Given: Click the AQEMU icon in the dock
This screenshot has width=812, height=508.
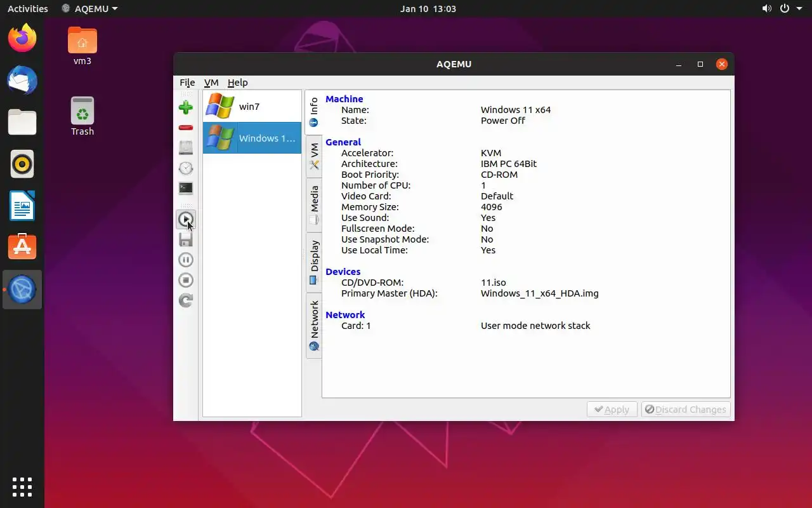Looking at the screenshot, I should 22,290.
